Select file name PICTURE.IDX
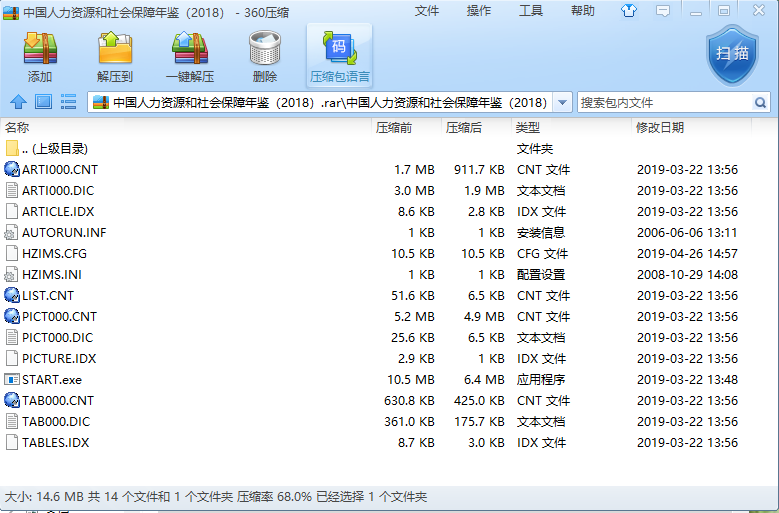 pos(59,359)
